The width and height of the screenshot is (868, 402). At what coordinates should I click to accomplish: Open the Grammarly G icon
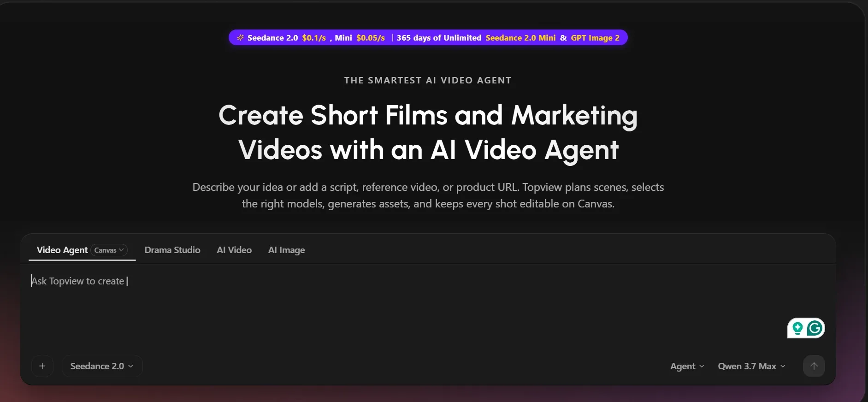(815, 328)
